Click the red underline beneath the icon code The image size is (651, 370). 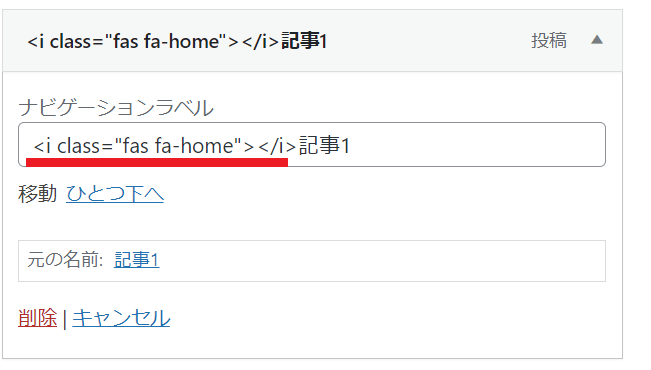[x=157, y=162]
